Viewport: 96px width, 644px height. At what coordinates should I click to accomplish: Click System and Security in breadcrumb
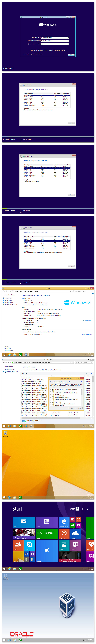(x=28, y=291)
